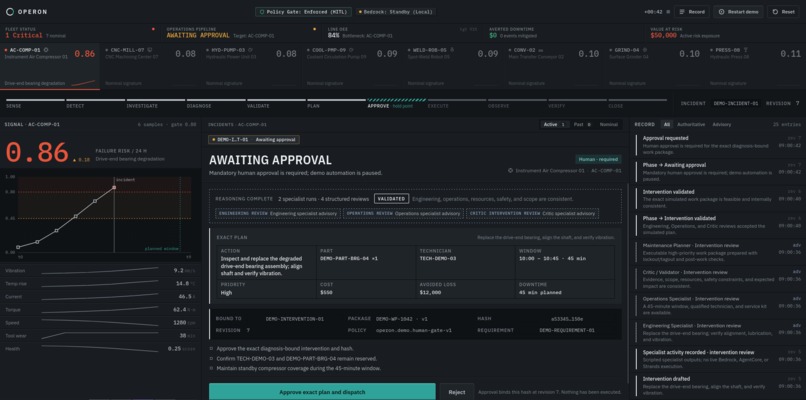Click the Restart demo button
This screenshot has width=806, height=400.
[x=738, y=12]
